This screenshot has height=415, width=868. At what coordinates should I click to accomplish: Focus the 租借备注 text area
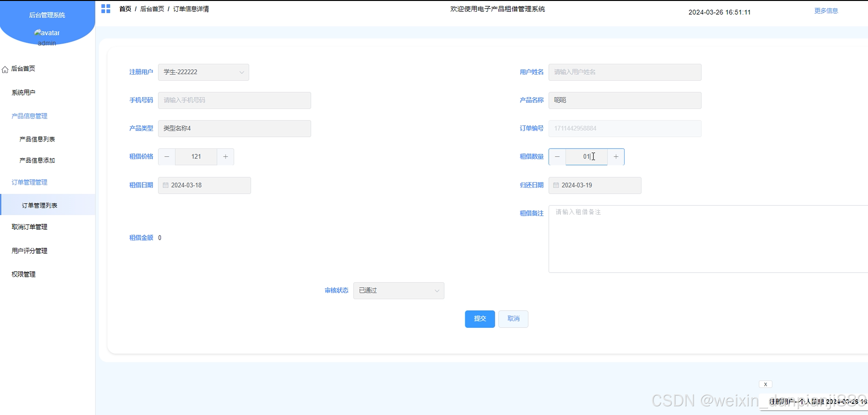pyautogui.click(x=708, y=239)
